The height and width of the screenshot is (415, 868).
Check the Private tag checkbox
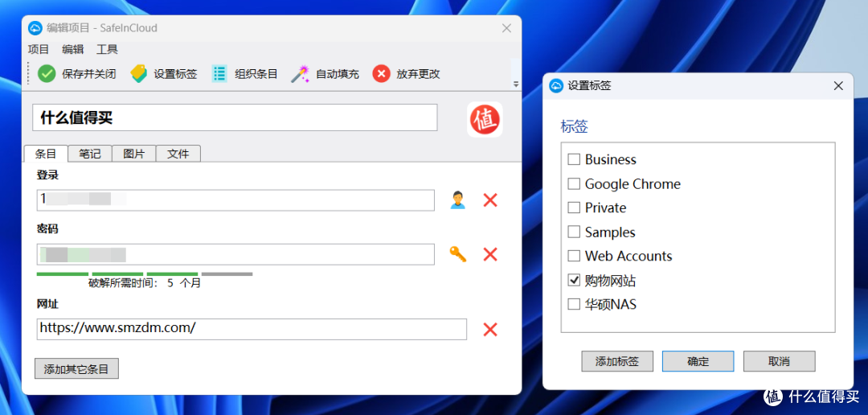pyautogui.click(x=574, y=207)
